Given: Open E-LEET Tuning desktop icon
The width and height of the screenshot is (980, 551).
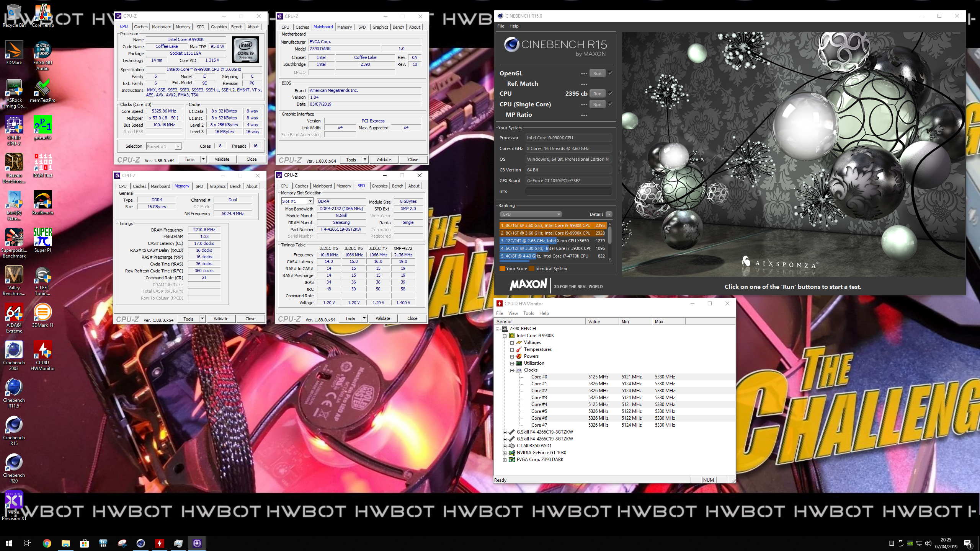Looking at the screenshot, I should click(x=42, y=281).
